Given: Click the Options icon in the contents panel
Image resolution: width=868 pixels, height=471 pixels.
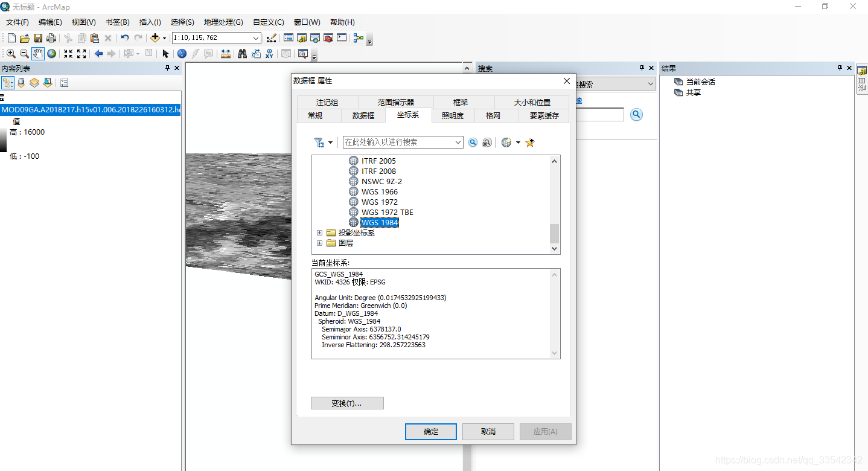Looking at the screenshot, I should coord(65,83).
